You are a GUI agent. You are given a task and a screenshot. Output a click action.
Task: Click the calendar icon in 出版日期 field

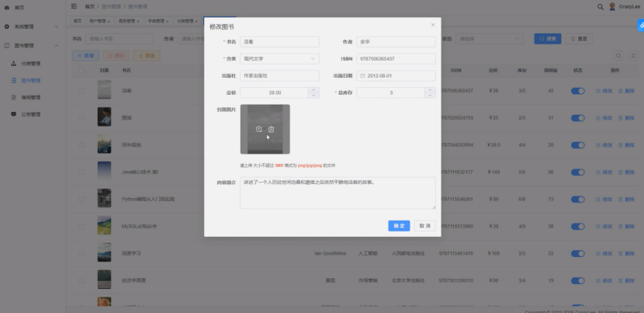tap(362, 75)
